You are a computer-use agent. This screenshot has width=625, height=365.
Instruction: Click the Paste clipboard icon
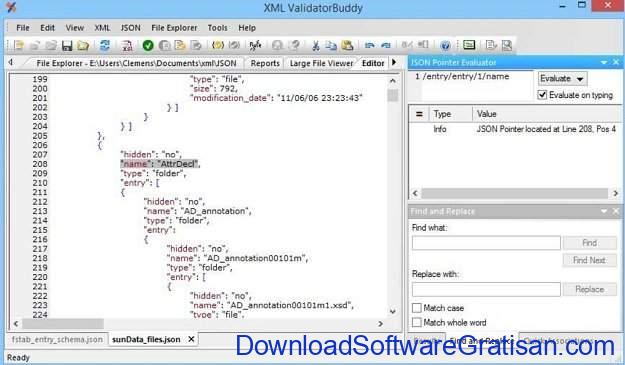coord(348,45)
